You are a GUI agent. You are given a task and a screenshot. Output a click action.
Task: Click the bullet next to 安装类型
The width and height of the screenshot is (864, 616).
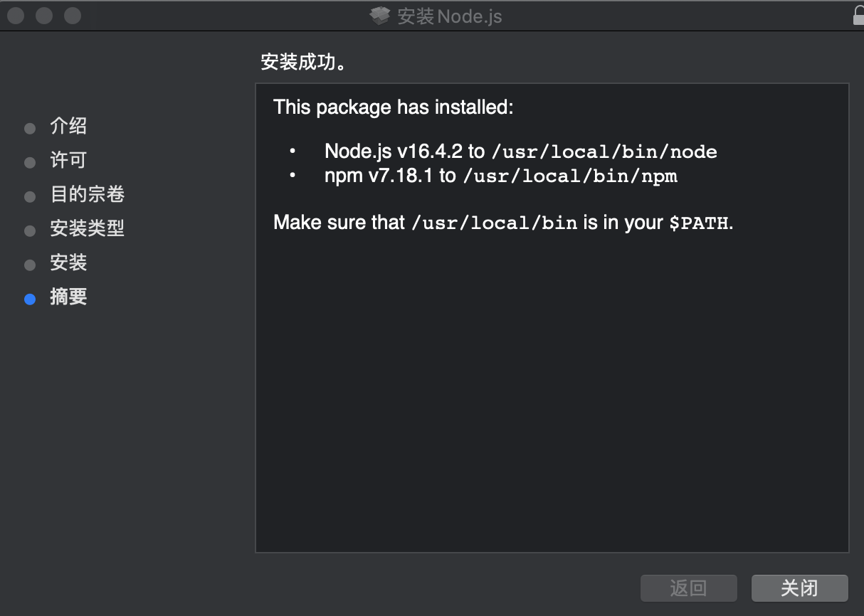29,230
